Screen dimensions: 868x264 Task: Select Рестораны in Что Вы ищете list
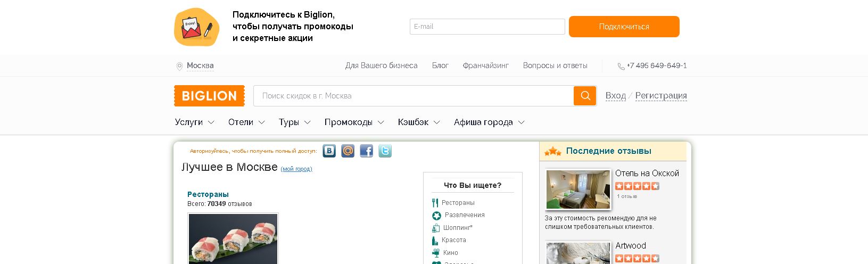[x=458, y=203]
